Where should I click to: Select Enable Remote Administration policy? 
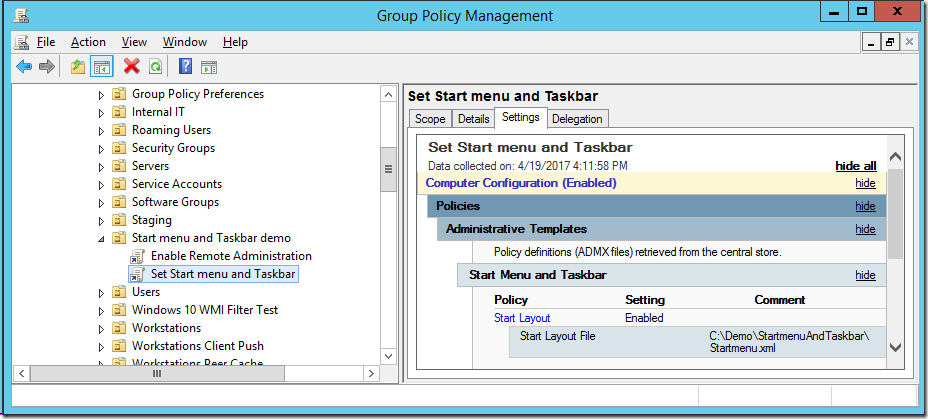coord(231,256)
